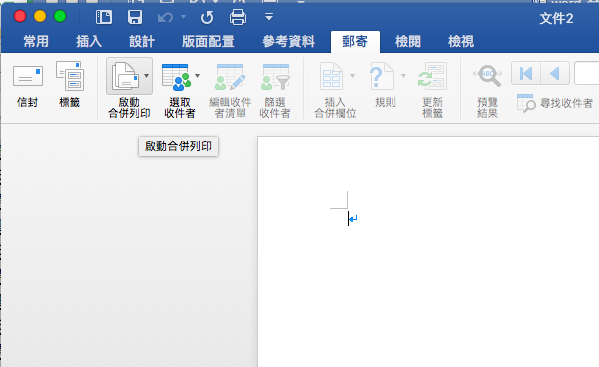599x367 pixels.
Task: Go to the previous record arrow
Action: [x=555, y=73]
